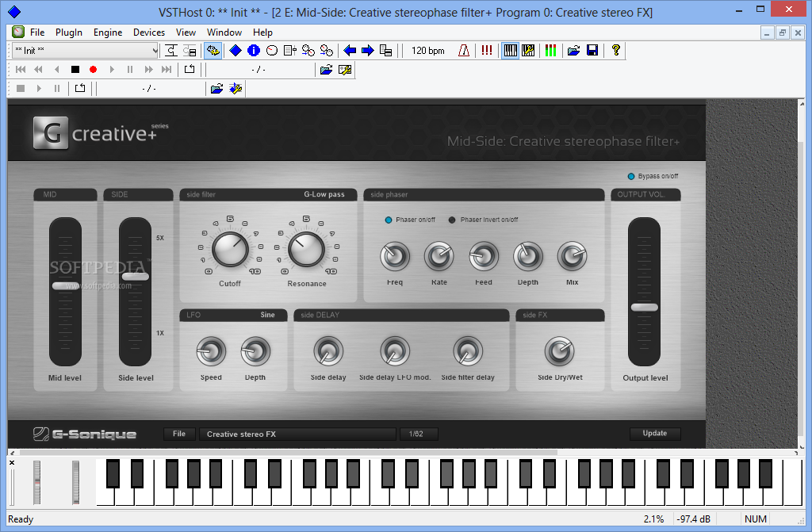Click the Mid level slider handle

pyautogui.click(x=65, y=286)
